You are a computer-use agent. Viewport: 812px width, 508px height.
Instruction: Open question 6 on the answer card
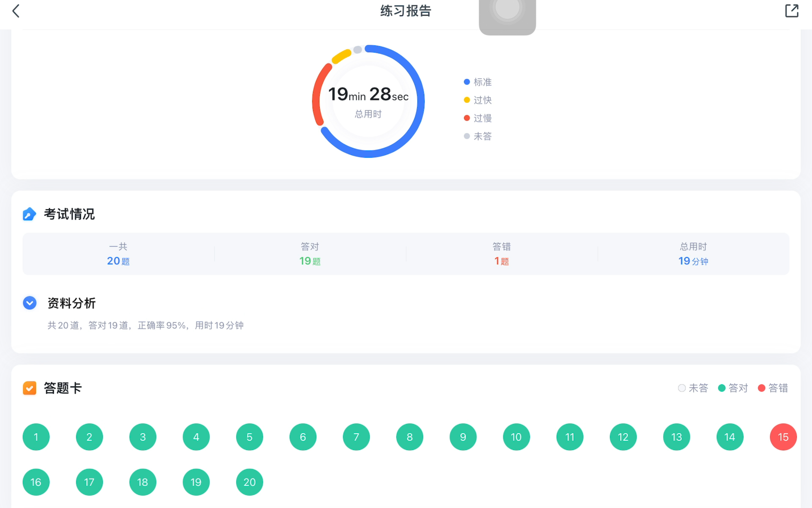[x=303, y=437]
